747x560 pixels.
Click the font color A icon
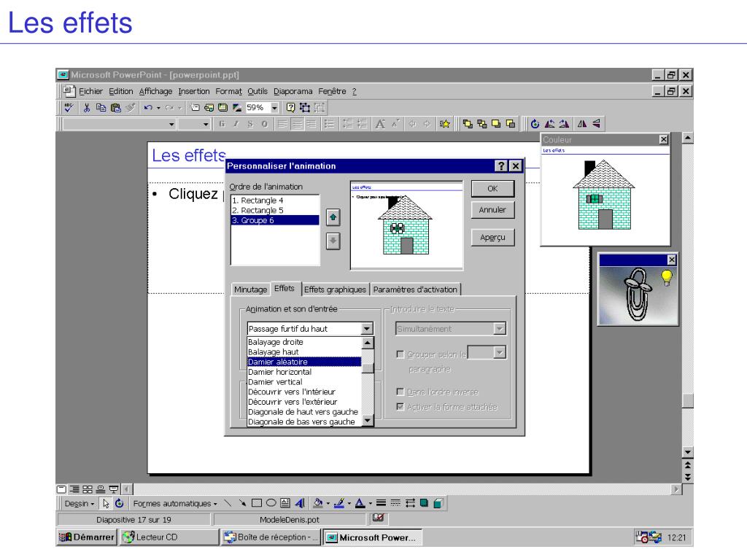pyautogui.click(x=360, y=503)
